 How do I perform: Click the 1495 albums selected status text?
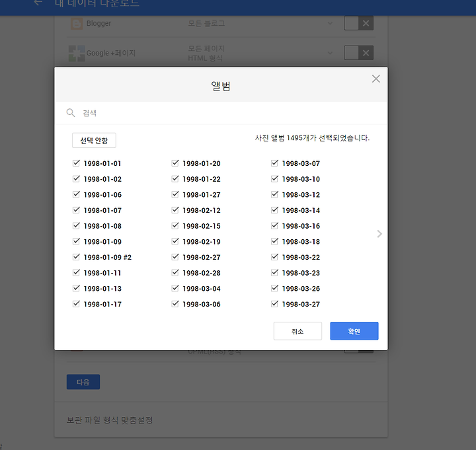pyautogui.click(x=312, y=138)
